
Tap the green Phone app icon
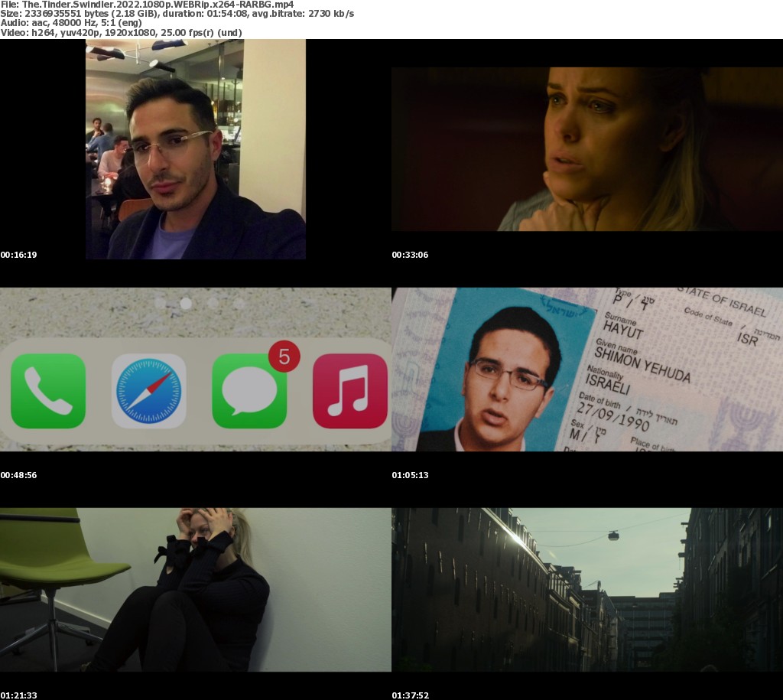pos(47,391)
